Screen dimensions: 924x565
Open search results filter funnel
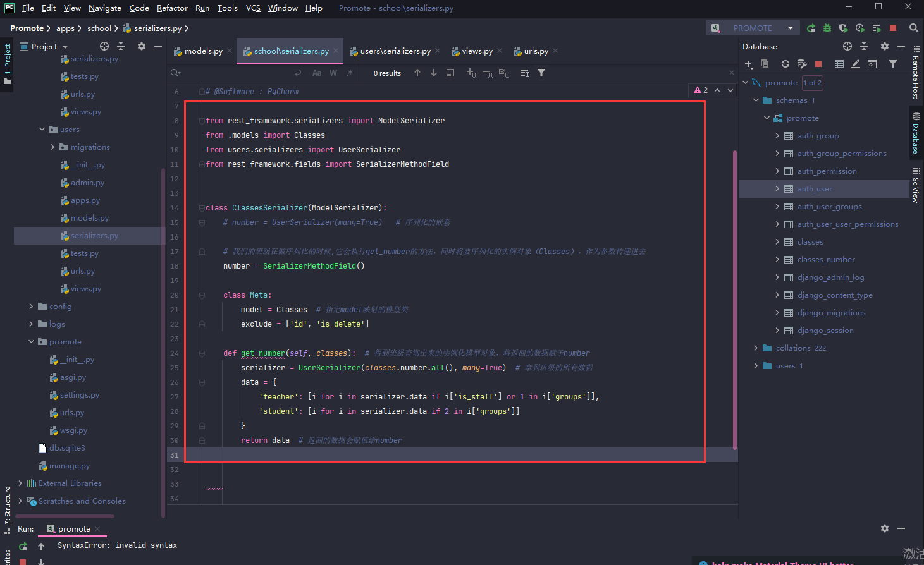[x=541, y=73]
